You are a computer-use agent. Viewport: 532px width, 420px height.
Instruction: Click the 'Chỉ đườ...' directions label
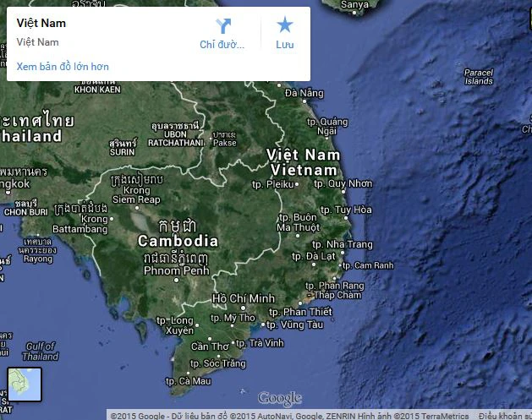coord(222,45)
